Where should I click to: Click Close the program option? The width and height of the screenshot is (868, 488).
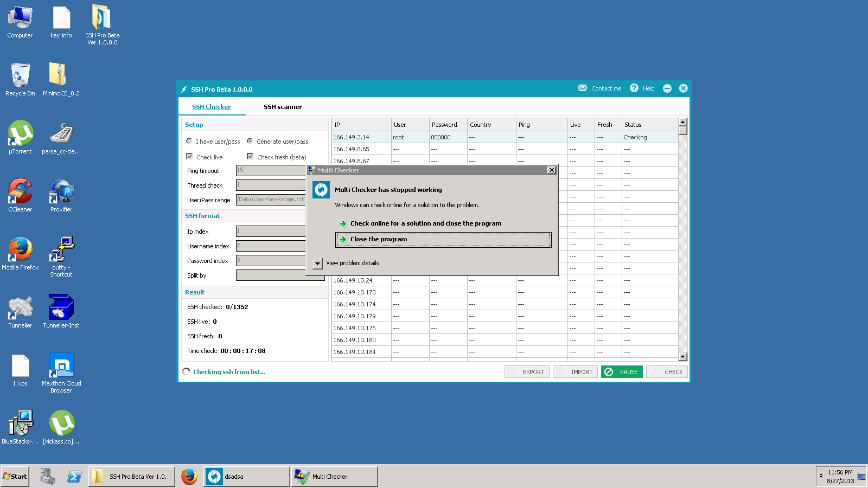(379, 239)
